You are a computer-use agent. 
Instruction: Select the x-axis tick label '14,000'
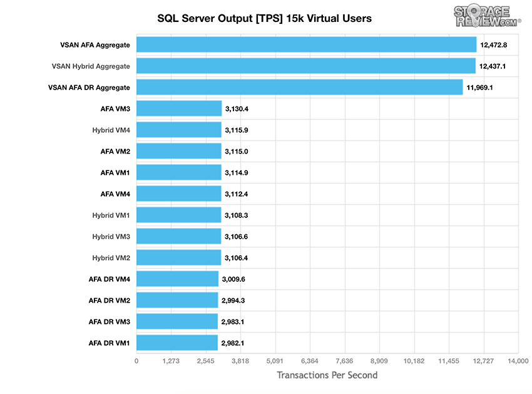(518, 361)
